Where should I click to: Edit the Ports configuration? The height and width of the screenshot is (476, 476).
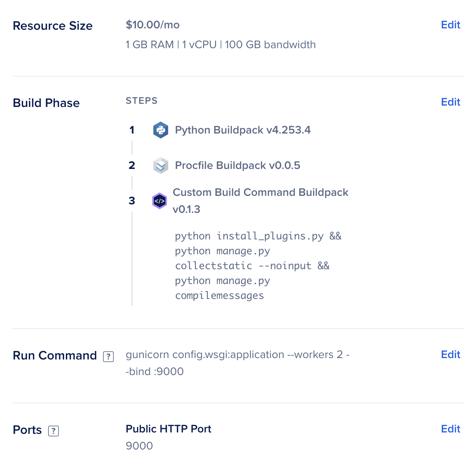[x=450, y=429]
